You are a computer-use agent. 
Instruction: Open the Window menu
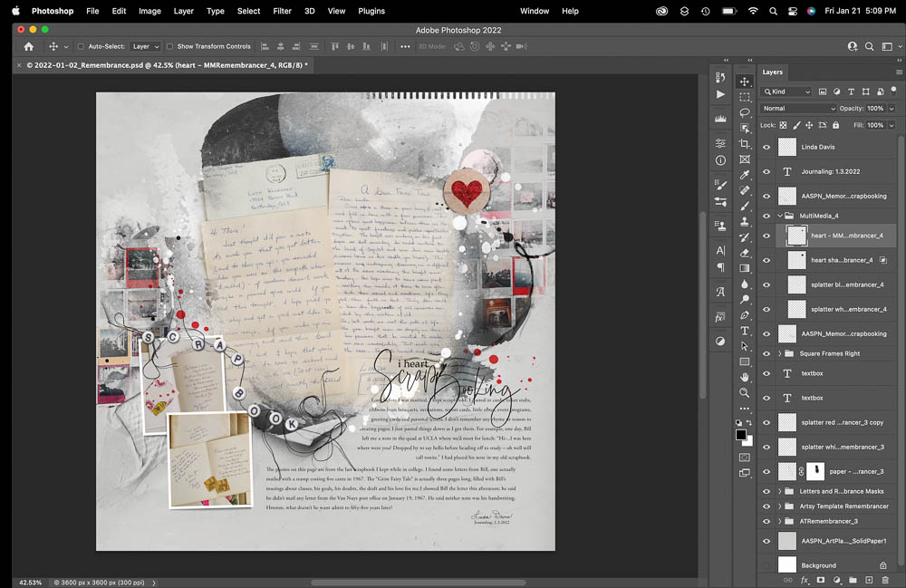535,11
